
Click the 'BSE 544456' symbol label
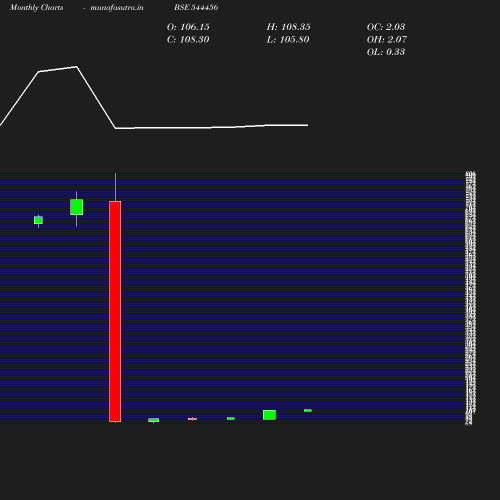196,7
